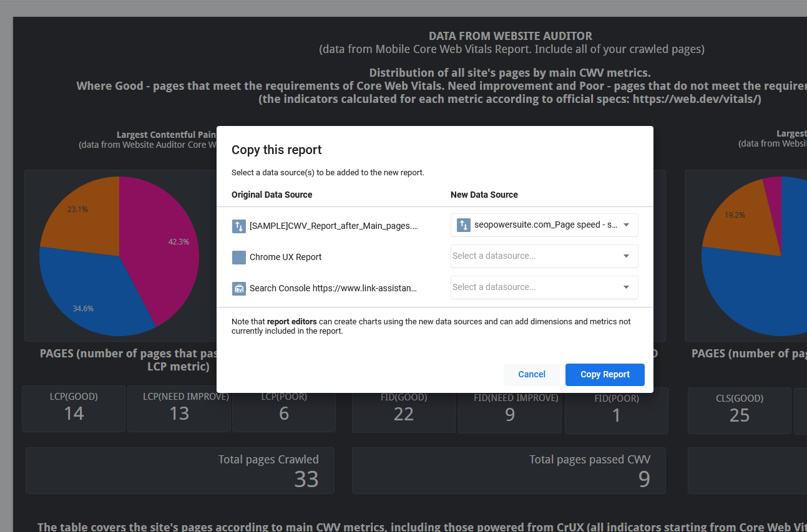
Task: Select the [SAMPLE]CWV_Report_after_Main_pages source name
Action: coord(333,226)
